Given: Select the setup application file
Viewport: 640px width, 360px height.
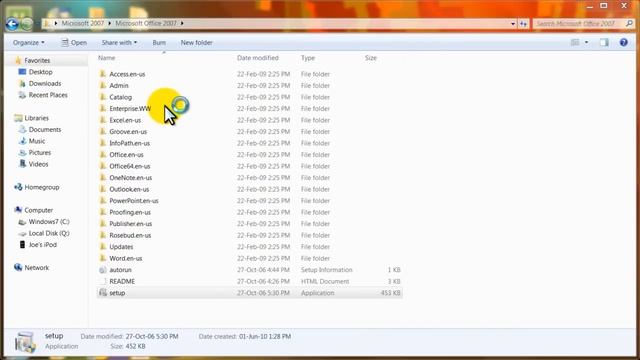Looking at the screenshot, I should point(250,293).
